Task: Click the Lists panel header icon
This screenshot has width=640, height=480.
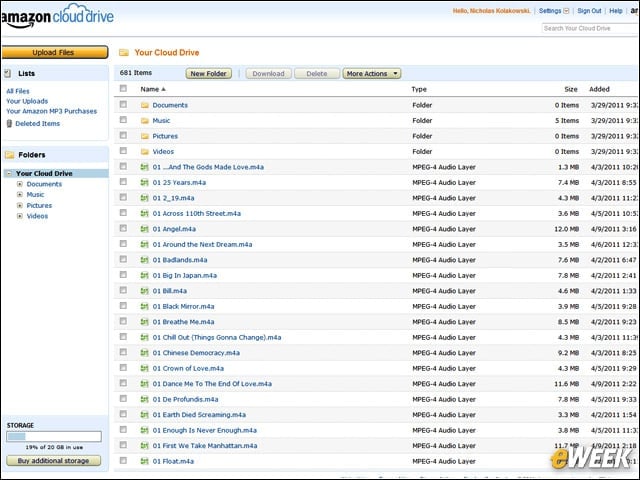Action: coord(7,73)
